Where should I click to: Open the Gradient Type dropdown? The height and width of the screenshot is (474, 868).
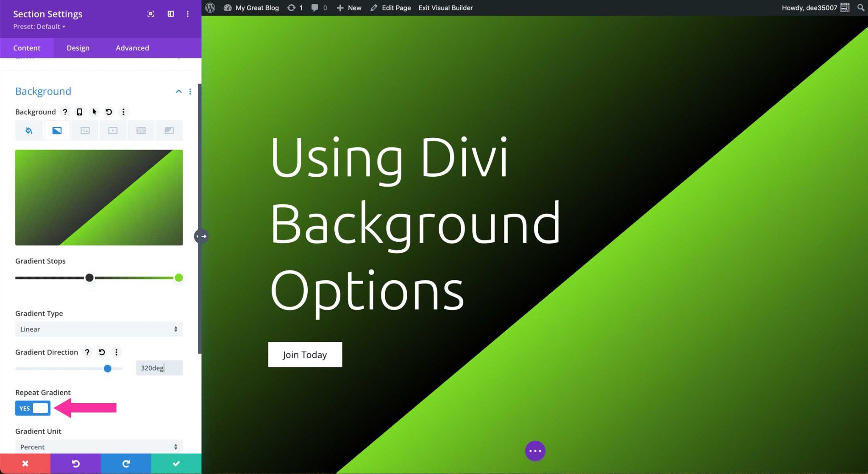(x=99, y=329)
